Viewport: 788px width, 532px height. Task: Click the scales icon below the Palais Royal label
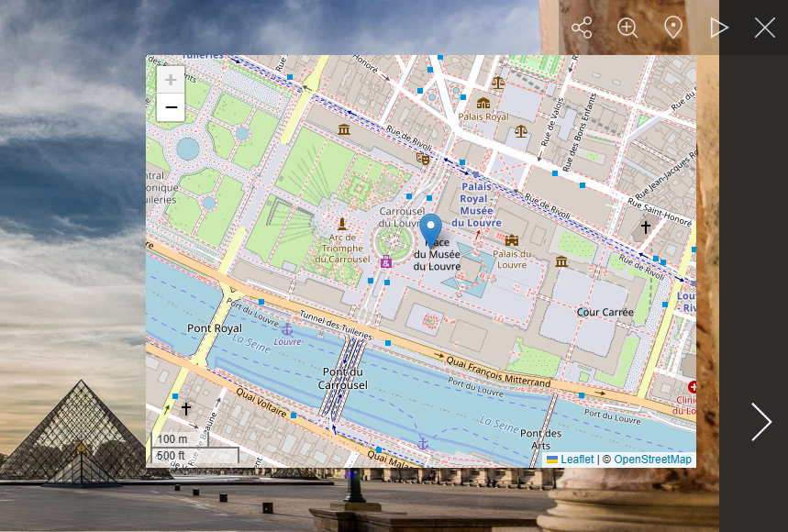coord(521,131)
